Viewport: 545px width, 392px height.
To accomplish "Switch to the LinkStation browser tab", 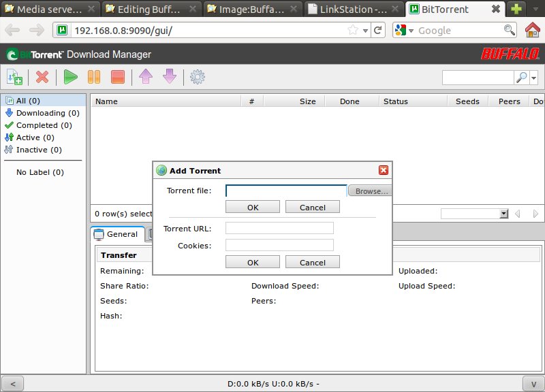I will click(x=354, y=10).
